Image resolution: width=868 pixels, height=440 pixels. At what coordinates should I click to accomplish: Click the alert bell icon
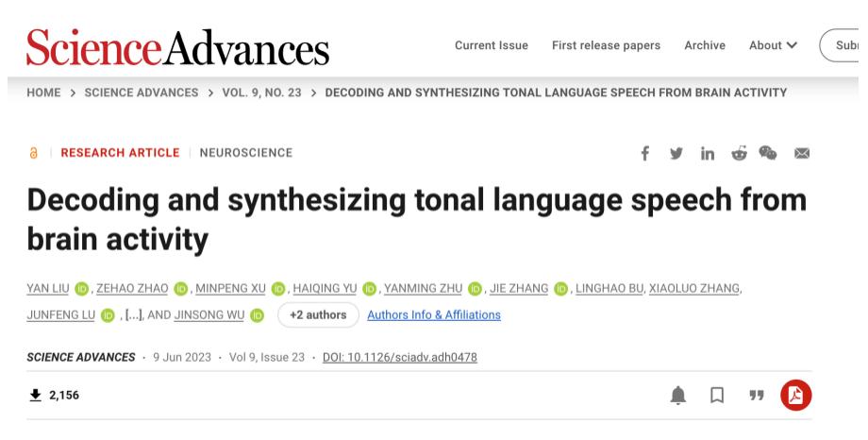[678, 395]
